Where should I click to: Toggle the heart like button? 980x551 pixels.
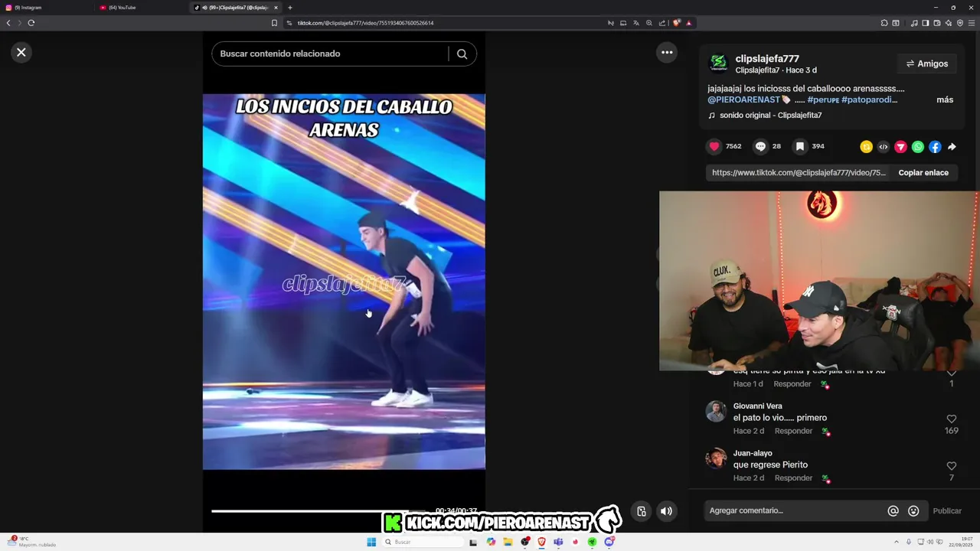(x=714, y=146)
